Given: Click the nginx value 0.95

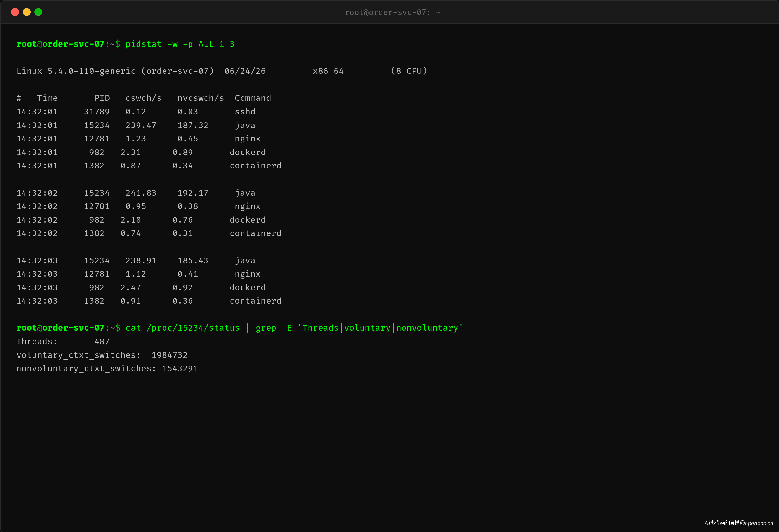Looking at the screenshot, I should point(136,206).
